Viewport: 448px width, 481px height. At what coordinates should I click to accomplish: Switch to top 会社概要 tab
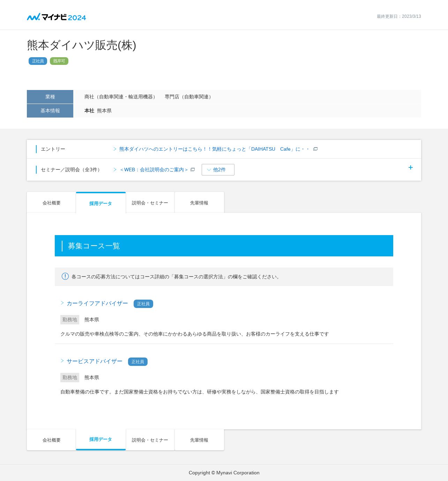[x=51, y=203]
